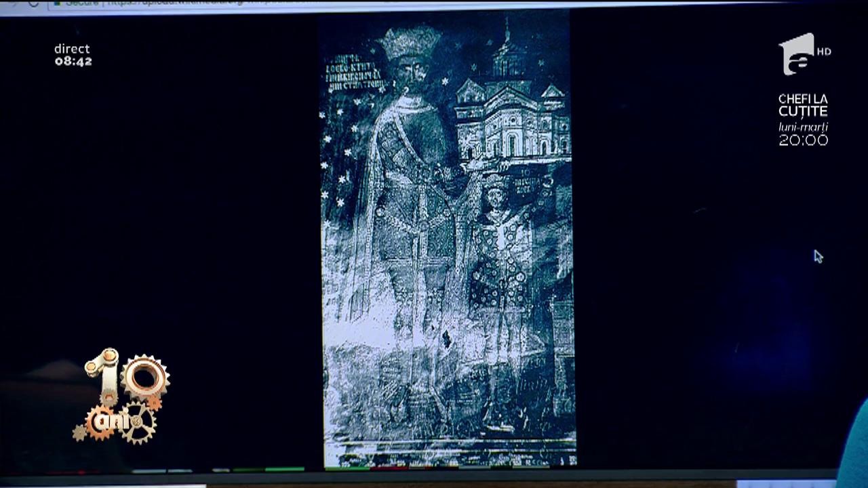Click the browser reload icon
This screenshot has height=488, width=868.
33,3
